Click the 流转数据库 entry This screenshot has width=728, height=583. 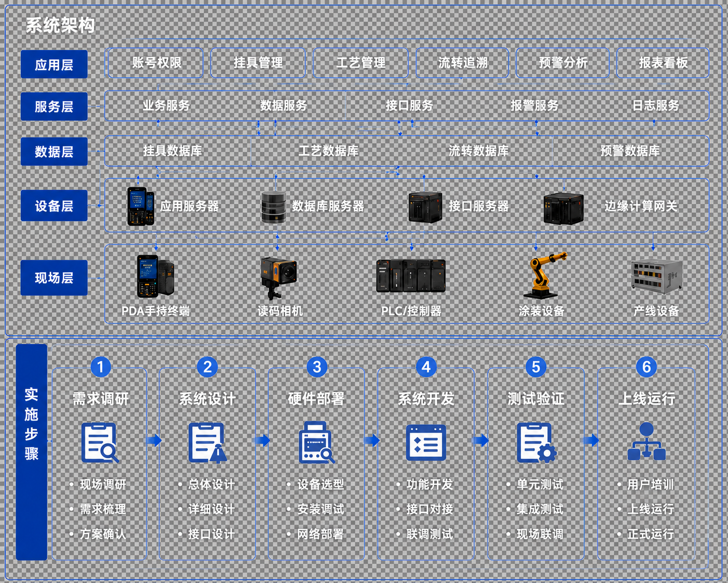tap(478, 151)
